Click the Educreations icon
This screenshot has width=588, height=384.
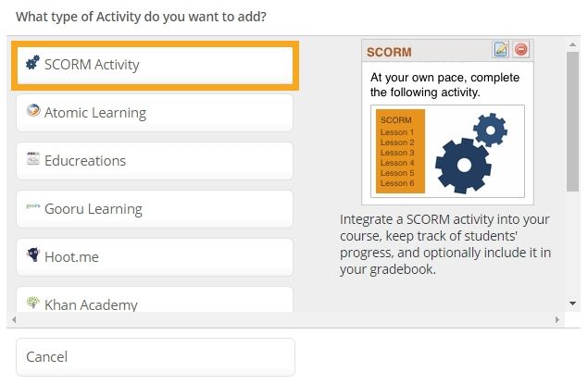[x=33, y=158]
